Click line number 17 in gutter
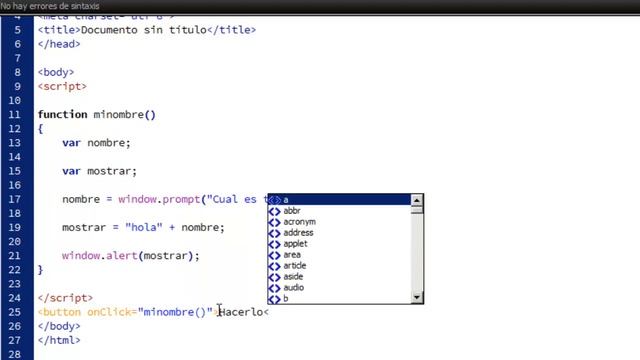640x360 pixels. click(14, 199)
